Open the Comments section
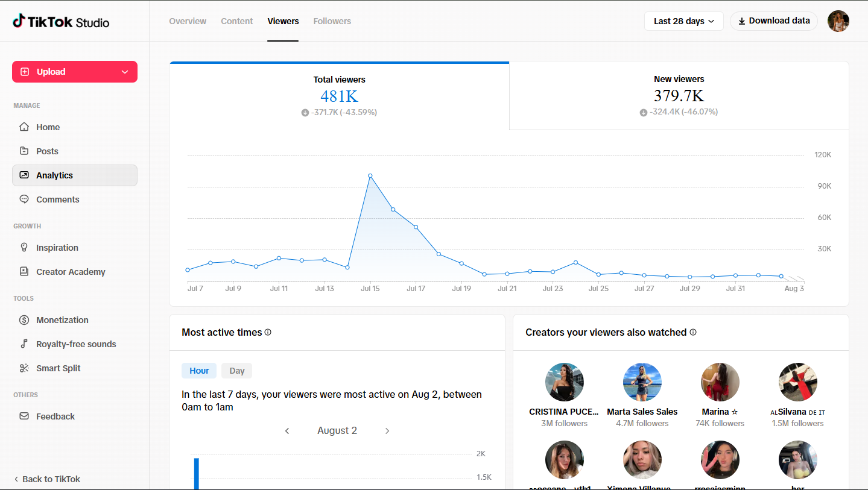Image resolution: width=868 pixels, height=490 pixels. click(x=75, y=199)
